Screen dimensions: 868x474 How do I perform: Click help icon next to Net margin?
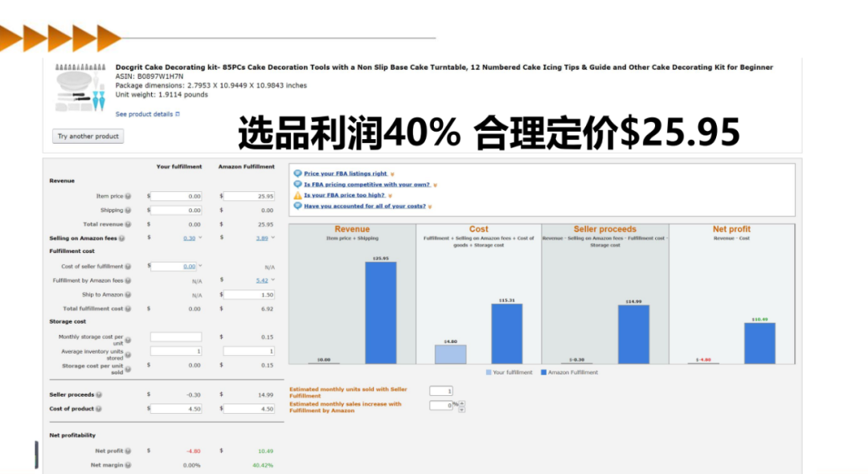click(128, 465)
